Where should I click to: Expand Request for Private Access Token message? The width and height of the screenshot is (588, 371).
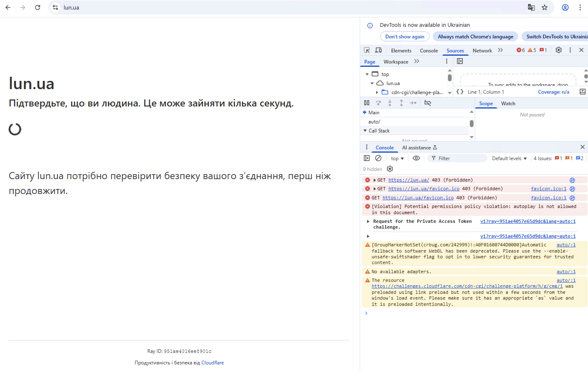coord(368,221)
